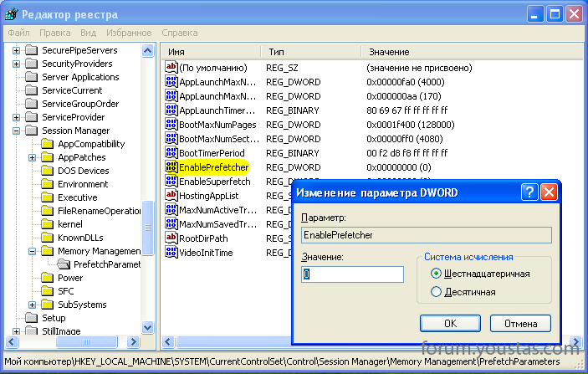Expand the StillImage tree node

click(16, 331)
